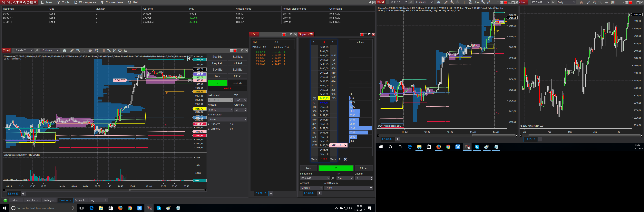Zoom in on the 15 Minute chart
Viewport: 644px width, 212px height.
pos(78,50)
